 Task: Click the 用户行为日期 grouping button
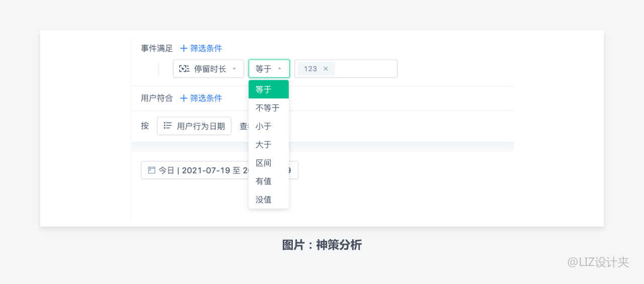click(x=194, y=126)
